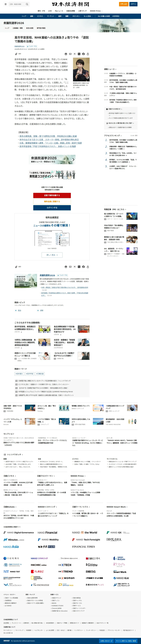Share on X from the article bottom icons
The image size is (141, 644).
79,267
